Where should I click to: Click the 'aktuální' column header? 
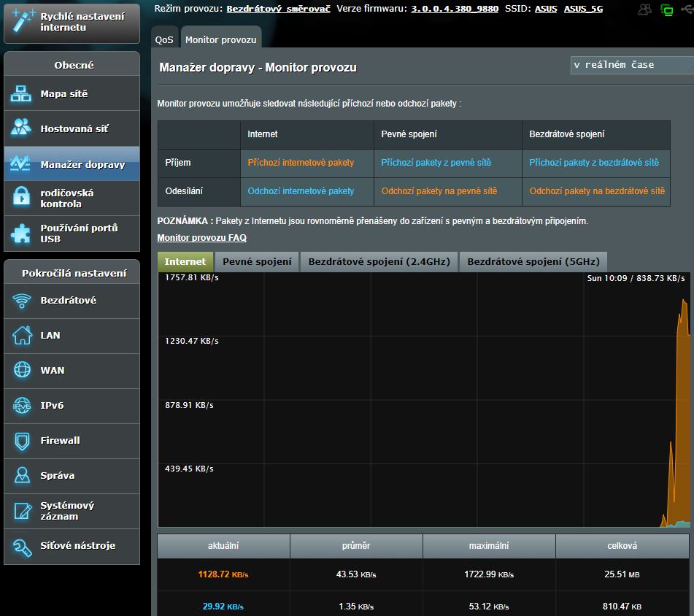[223, 546]
